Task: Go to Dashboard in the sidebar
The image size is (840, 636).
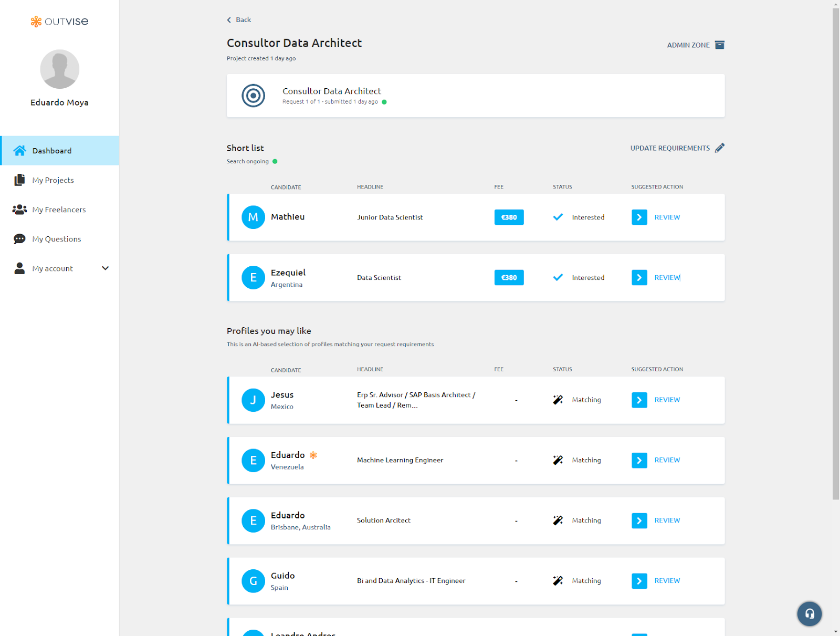Action: (x=51, y=151)
